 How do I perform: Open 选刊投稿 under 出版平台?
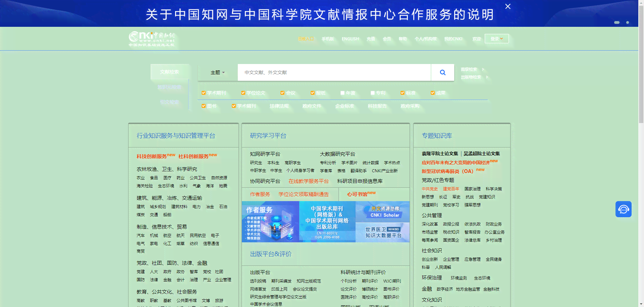[258, 281]
